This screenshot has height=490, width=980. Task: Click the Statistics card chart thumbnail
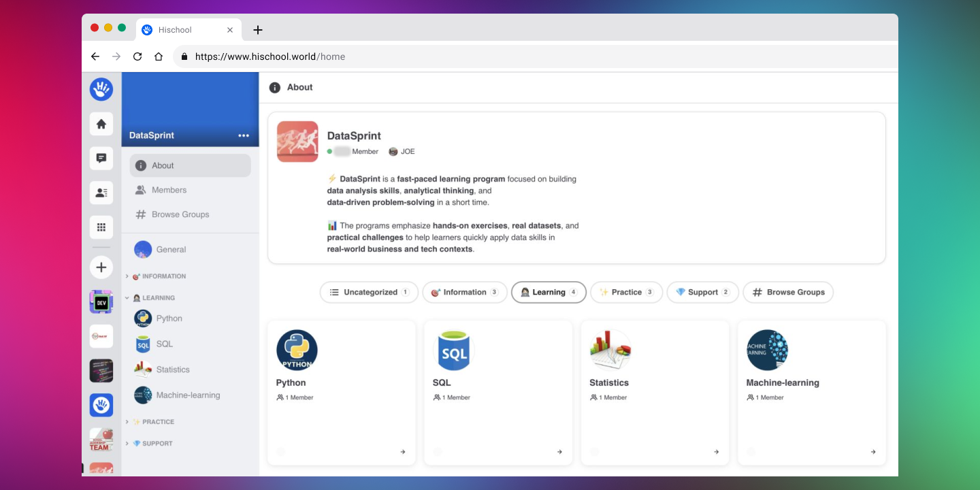pyautogui.click(x=610, y=350)
